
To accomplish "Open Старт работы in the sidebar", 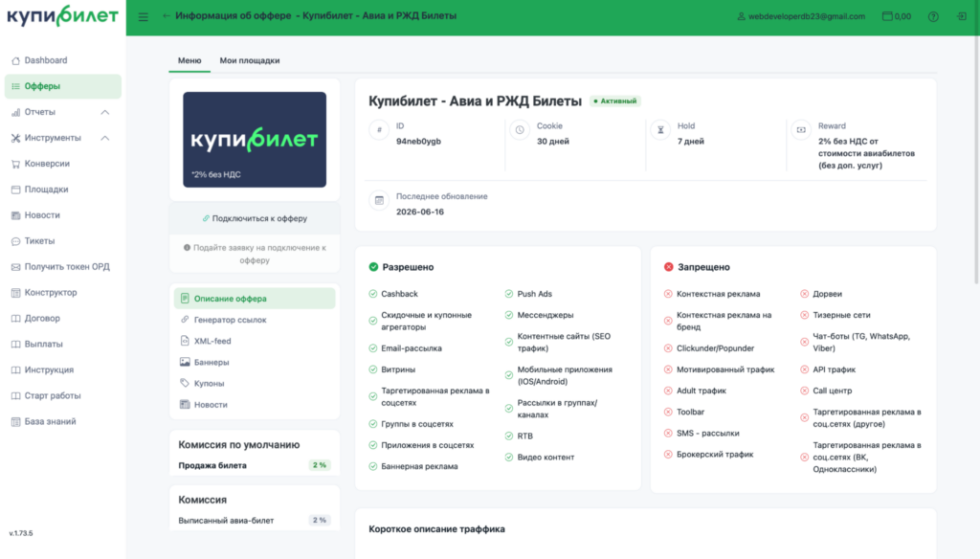I will click(62, 396).
